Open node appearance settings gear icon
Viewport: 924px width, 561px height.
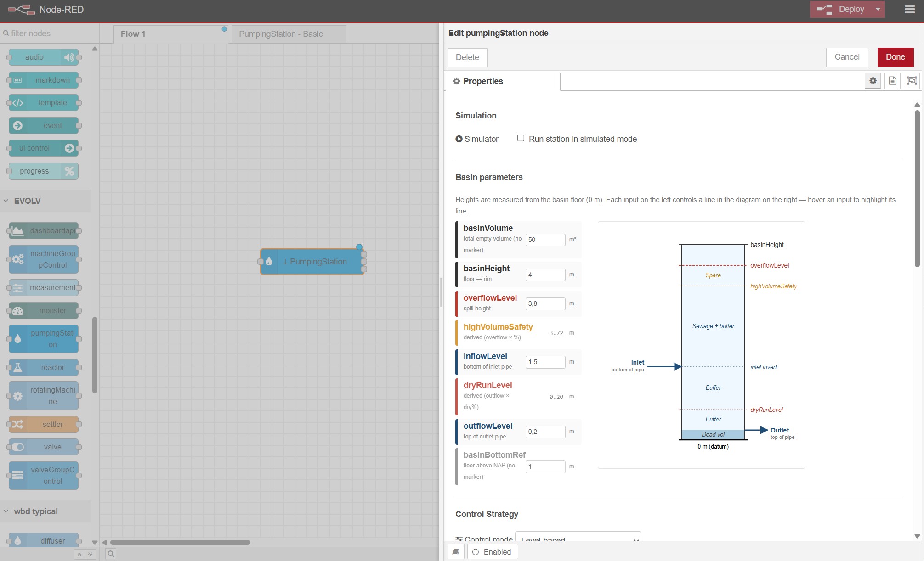[873, 81]
